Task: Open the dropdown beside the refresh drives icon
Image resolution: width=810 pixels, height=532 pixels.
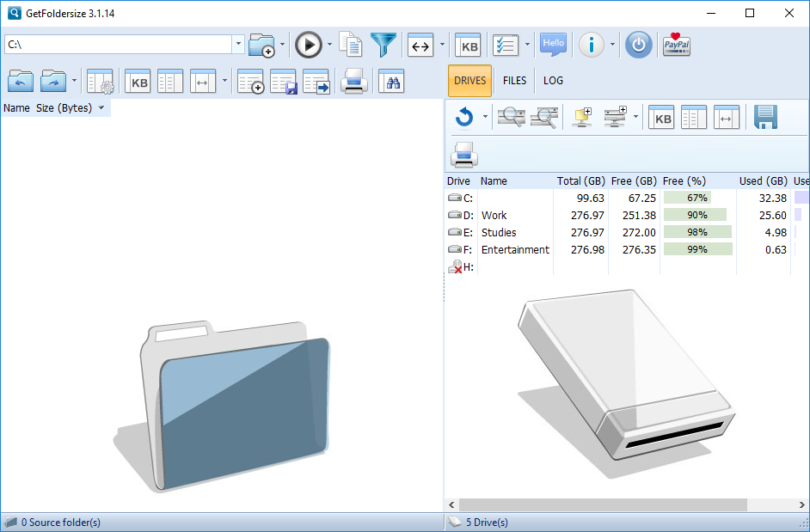Action: click(485, 117)
